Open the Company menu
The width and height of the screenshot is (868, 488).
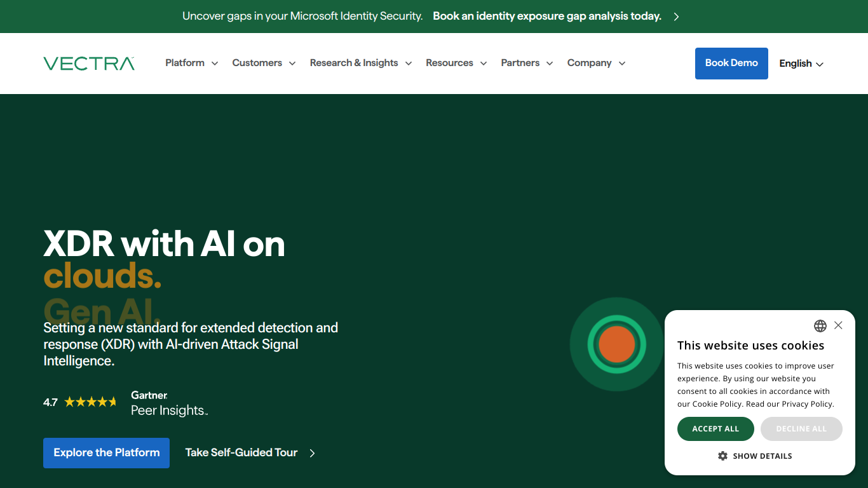click(589, 63)
